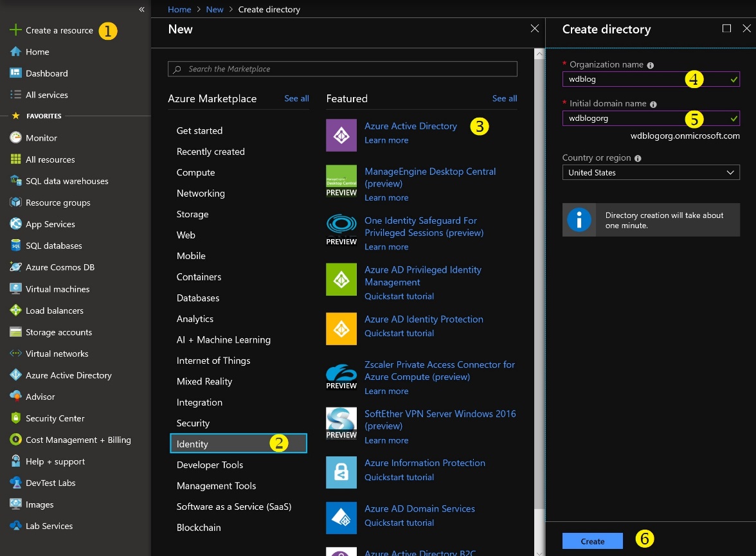Open Virtual networks icon
Image resolution: width=756 pixels, height=556 pixels.
15,354
